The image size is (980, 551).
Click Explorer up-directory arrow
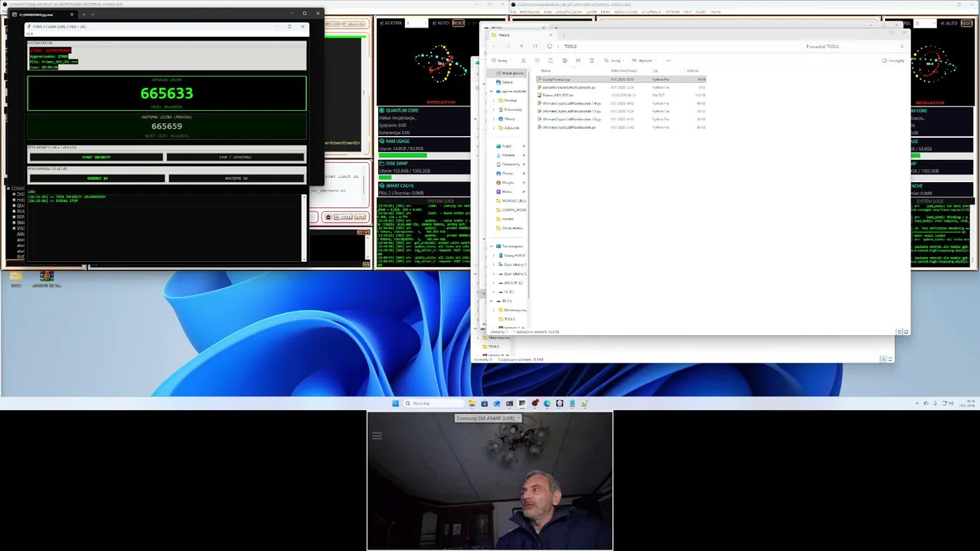click(522, 46)
